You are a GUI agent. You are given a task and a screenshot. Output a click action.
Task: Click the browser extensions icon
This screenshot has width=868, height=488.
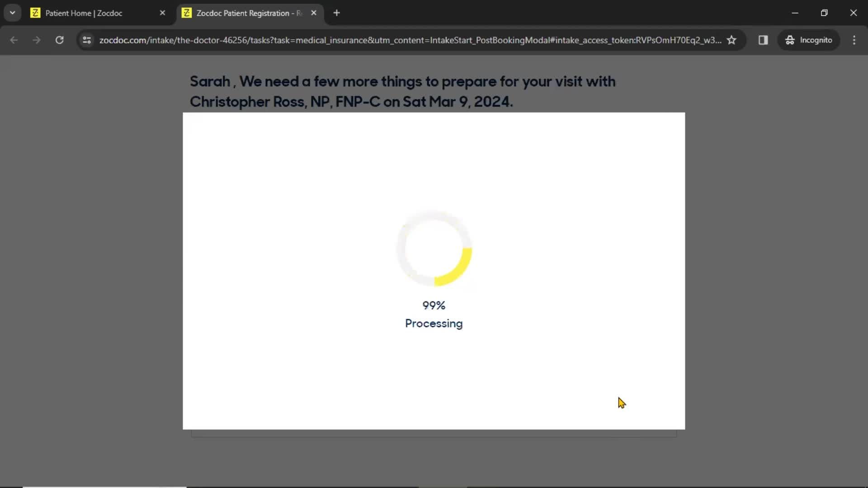pyautogui.click(x=764, y=40)
